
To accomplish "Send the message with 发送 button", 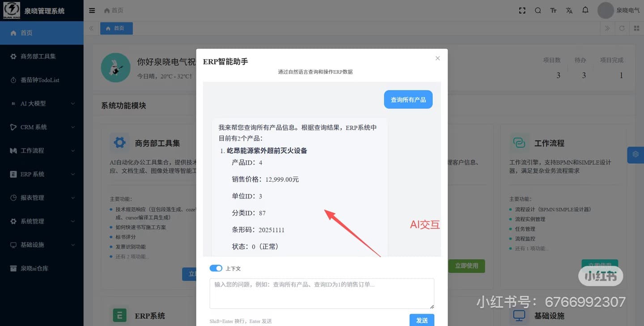I will [422, 320].
